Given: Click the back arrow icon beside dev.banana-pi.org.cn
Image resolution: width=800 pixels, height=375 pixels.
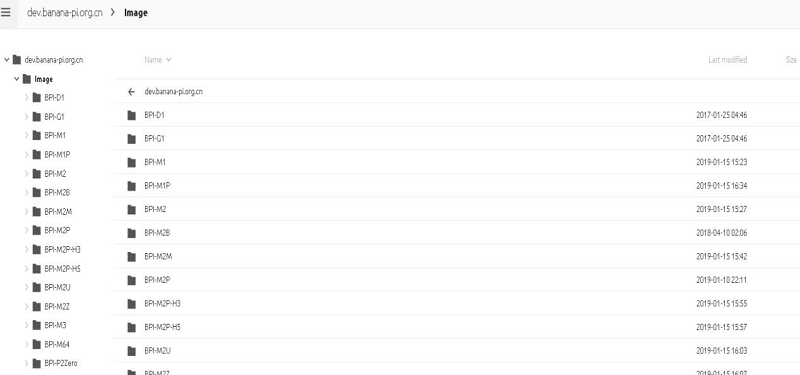Looking at the screenshot, I should point(131,92).
